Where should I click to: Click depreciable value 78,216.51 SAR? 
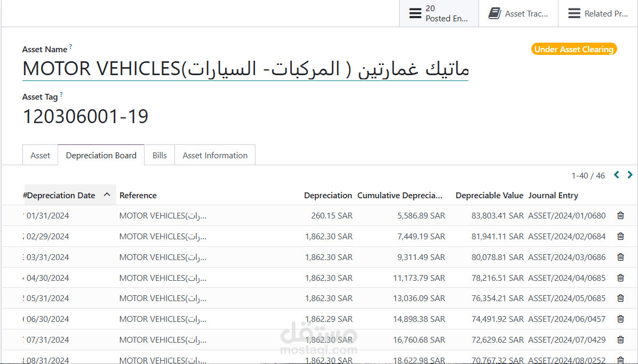(x=498, y=278)
